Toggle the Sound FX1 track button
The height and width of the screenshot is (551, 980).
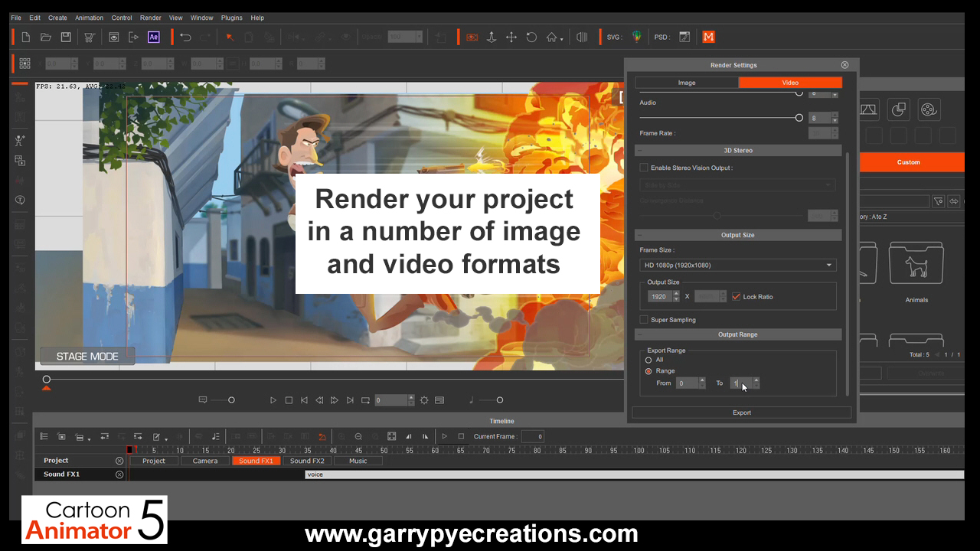pyautogui.click(x=256, y=461)
